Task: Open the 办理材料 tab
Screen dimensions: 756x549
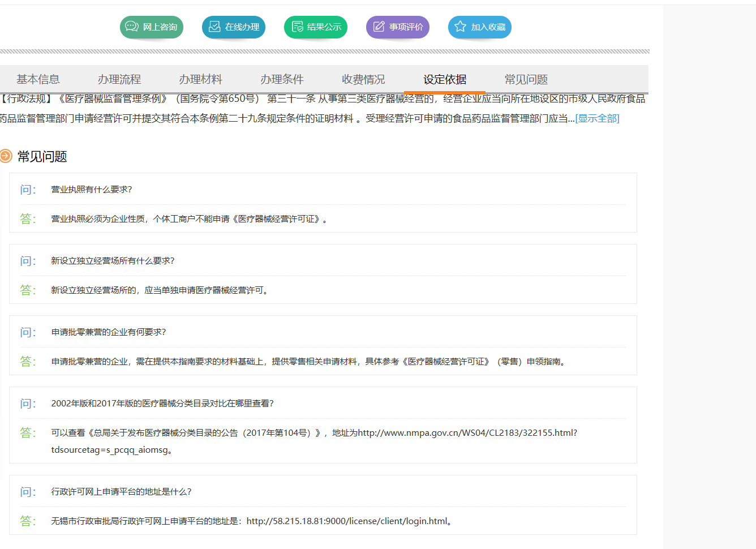Action: pos(201,79)
